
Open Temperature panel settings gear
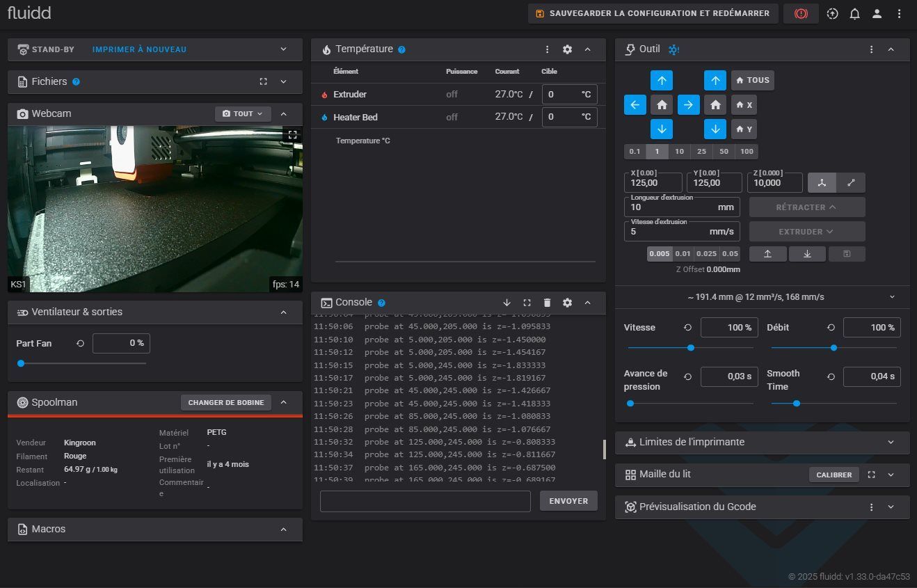(x=567, y=49)
